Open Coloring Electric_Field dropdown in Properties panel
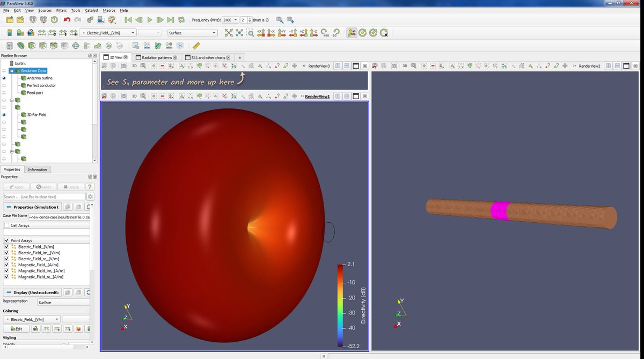Screen dimensions: 644x359 click(x=31, y=319)
